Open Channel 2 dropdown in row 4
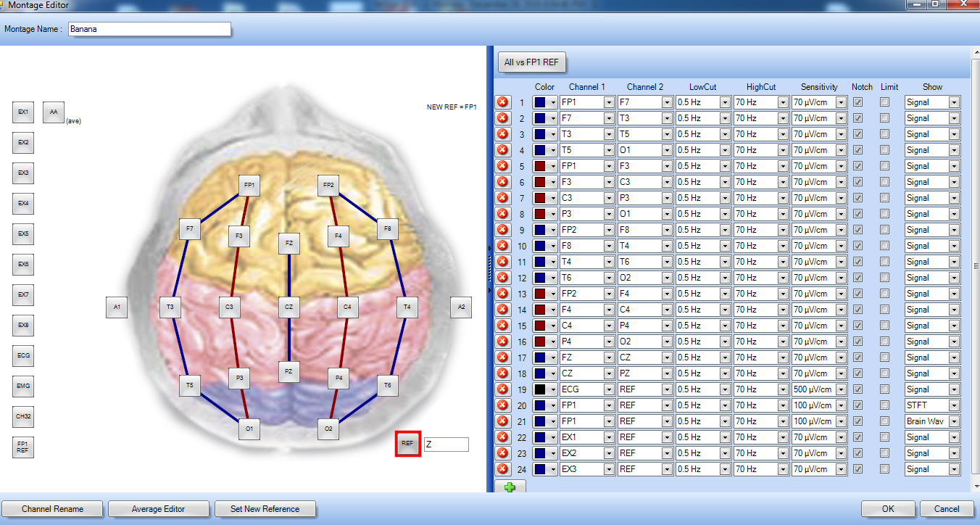This screenshot has width=980, height=525. pos(667,151)
